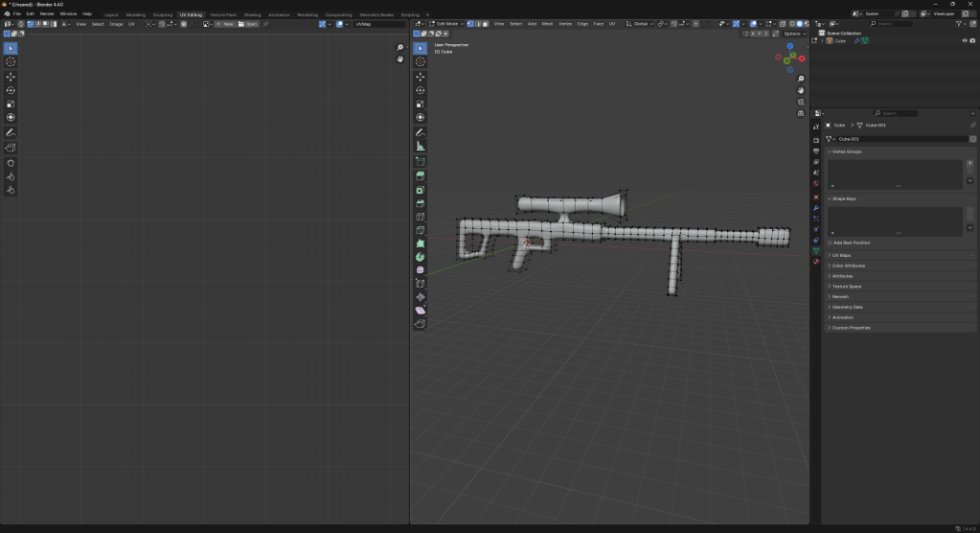Open the Mesh menu in 3D viewport header
This screenshot has height=533, width=980.
pos(547,23)
